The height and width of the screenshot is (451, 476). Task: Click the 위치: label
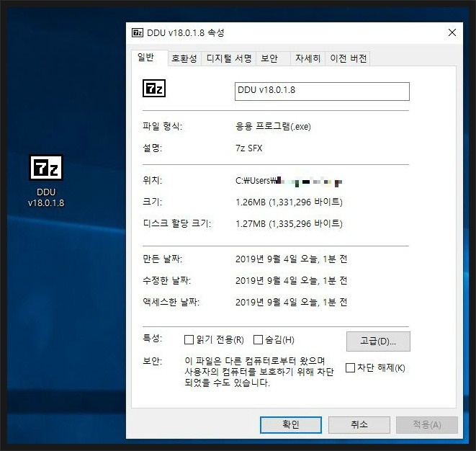point(153,180)
